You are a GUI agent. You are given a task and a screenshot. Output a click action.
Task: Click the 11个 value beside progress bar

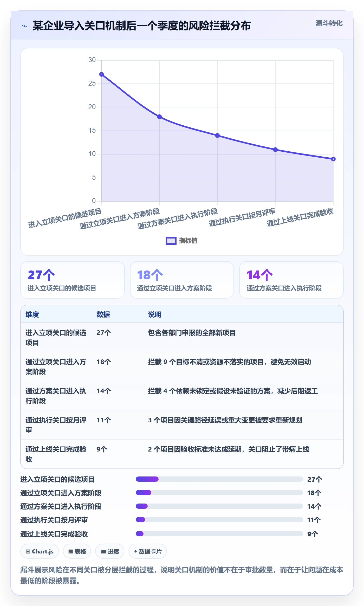click(314, 520)
